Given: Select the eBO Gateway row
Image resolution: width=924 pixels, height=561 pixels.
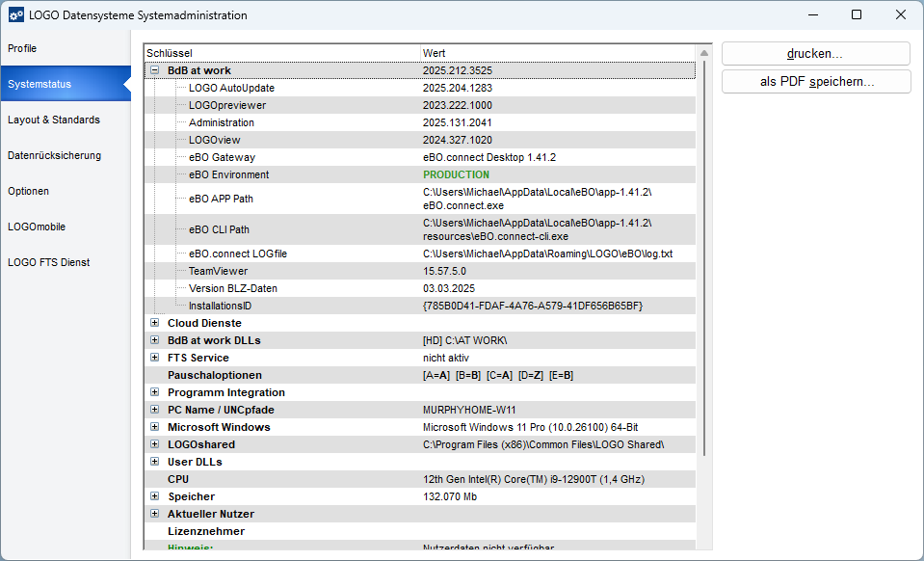Looking at the screenshot, I should click(x=419, y=157).
